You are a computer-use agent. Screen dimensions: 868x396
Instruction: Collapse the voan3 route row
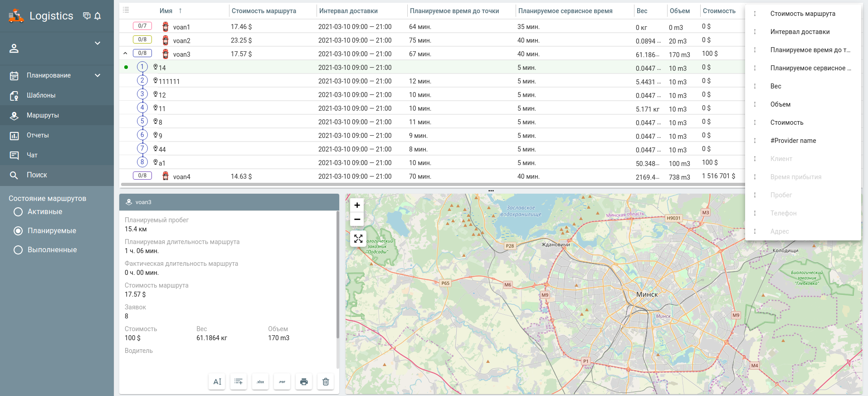(x=126, y=54)
